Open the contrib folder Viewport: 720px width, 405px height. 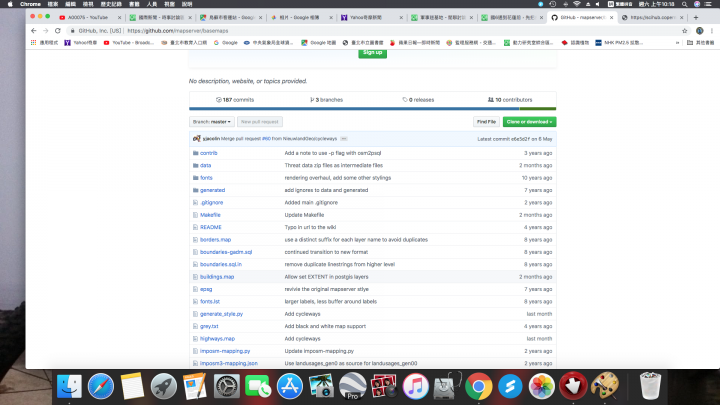(208, 153)
